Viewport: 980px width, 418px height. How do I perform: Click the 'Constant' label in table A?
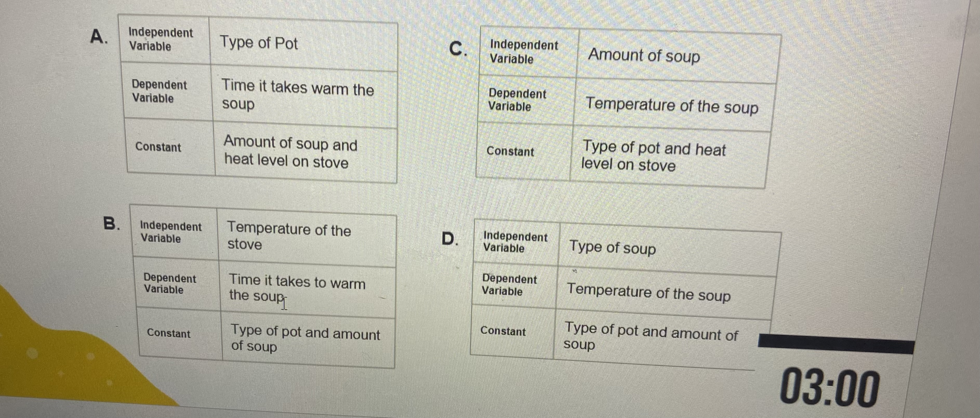[x=158, y=147]
